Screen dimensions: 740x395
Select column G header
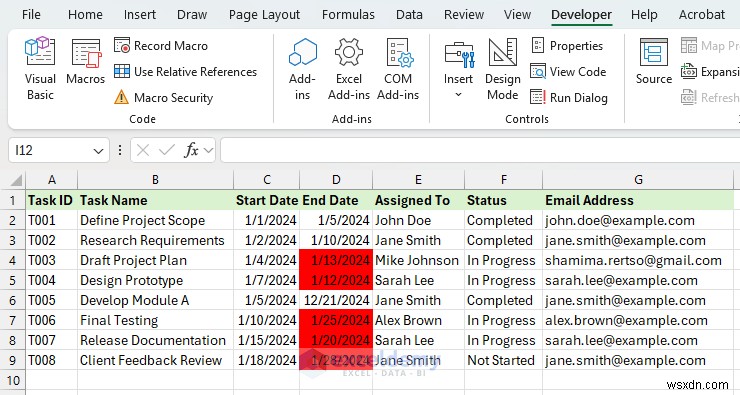638,180
